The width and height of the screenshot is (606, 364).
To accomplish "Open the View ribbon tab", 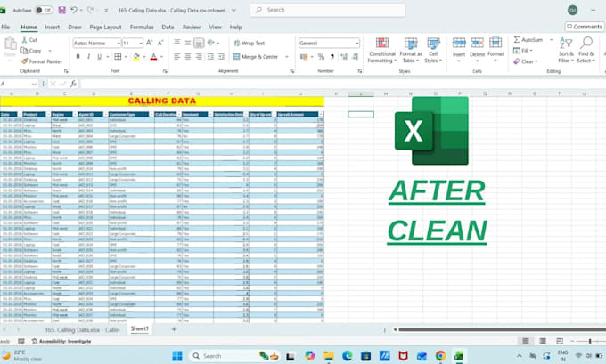I will [215, 27].
